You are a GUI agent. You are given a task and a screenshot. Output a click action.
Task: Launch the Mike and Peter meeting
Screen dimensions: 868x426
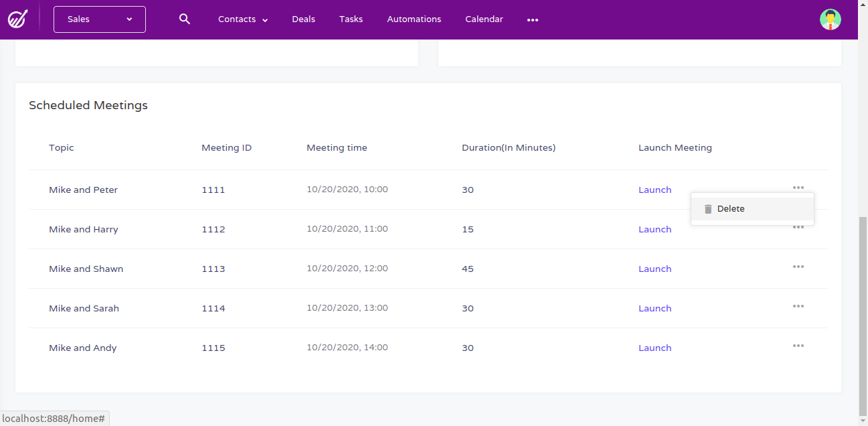655,190
